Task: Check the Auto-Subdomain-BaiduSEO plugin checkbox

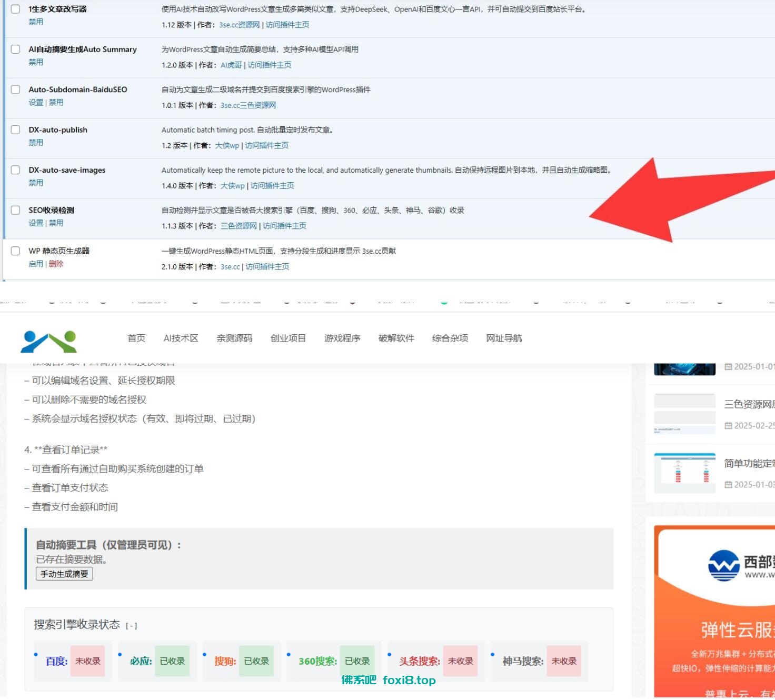Action: click(x=16, y=89)
